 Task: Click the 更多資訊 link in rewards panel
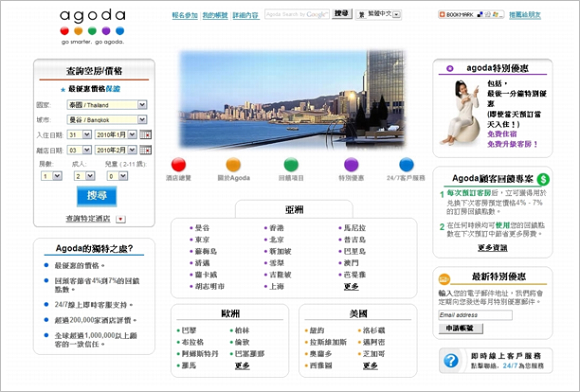pyautogui.click(x=492, y=248)
